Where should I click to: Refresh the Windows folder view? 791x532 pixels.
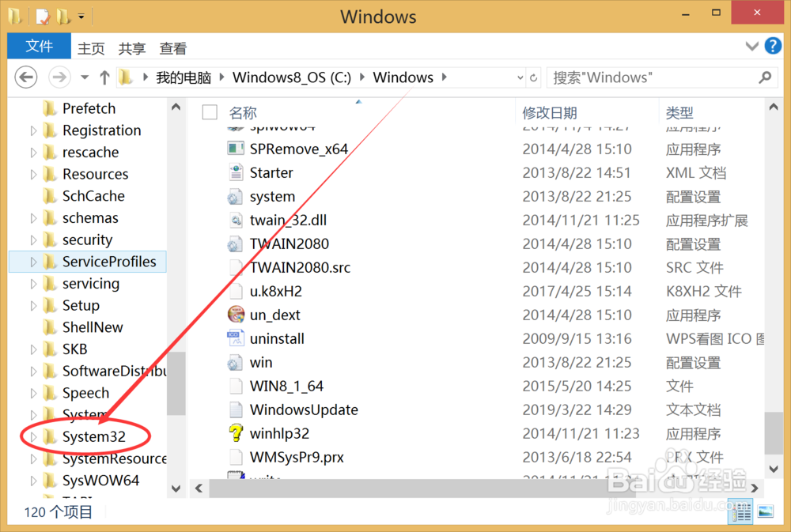(x=533, y=77)
